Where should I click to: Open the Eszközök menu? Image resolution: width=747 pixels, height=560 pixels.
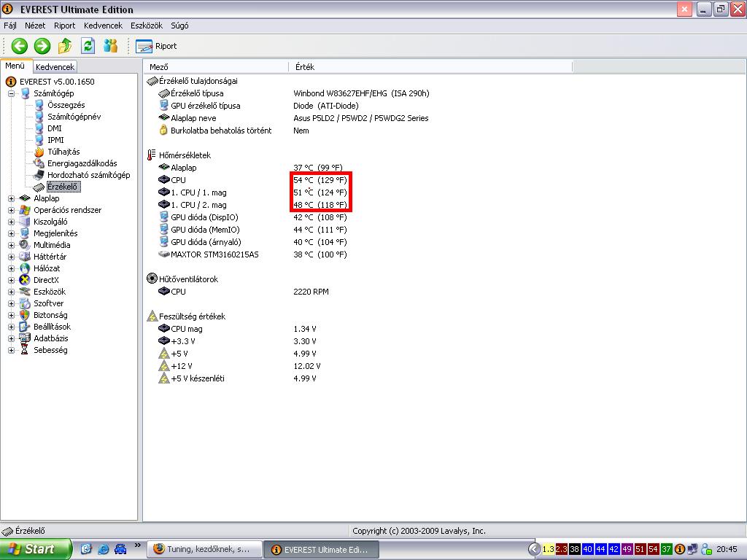pos(147,26)
